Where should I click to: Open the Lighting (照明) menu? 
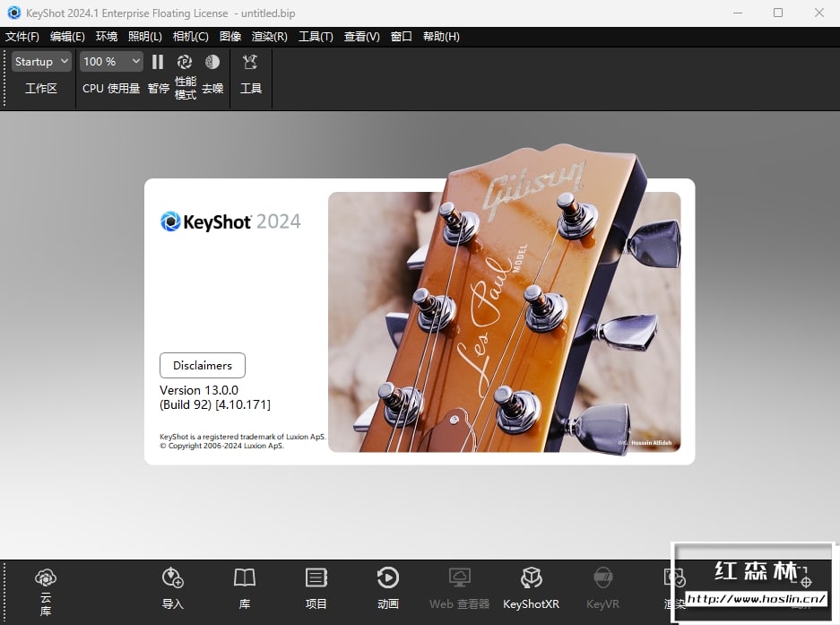click(144, 37)
